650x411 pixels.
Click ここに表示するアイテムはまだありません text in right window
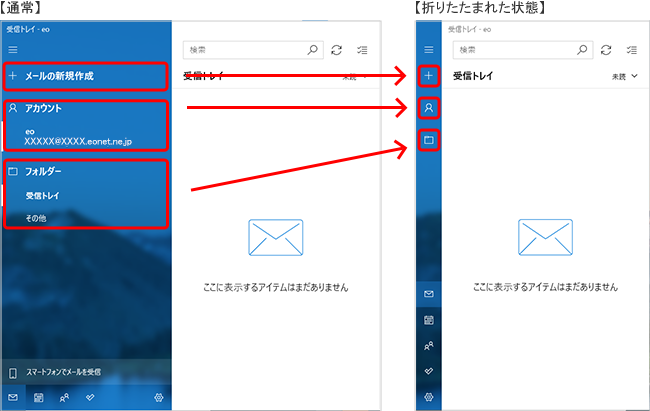pyautogui.click(x=546, y=287)
